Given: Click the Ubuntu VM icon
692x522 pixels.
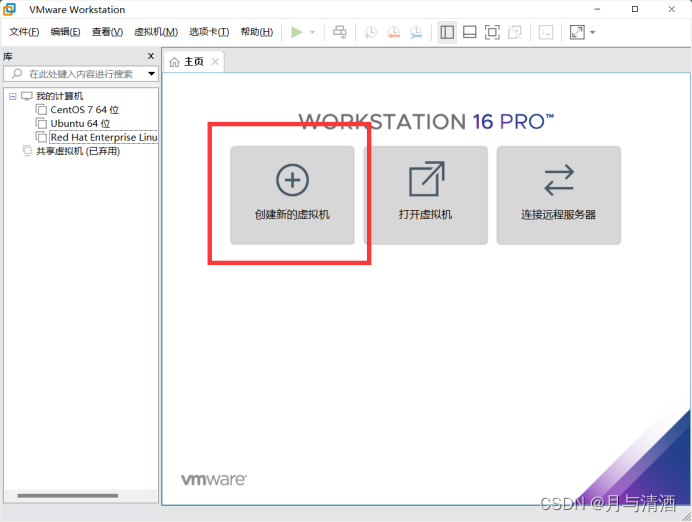Looking at the screenshot, I should coord(41,123).
